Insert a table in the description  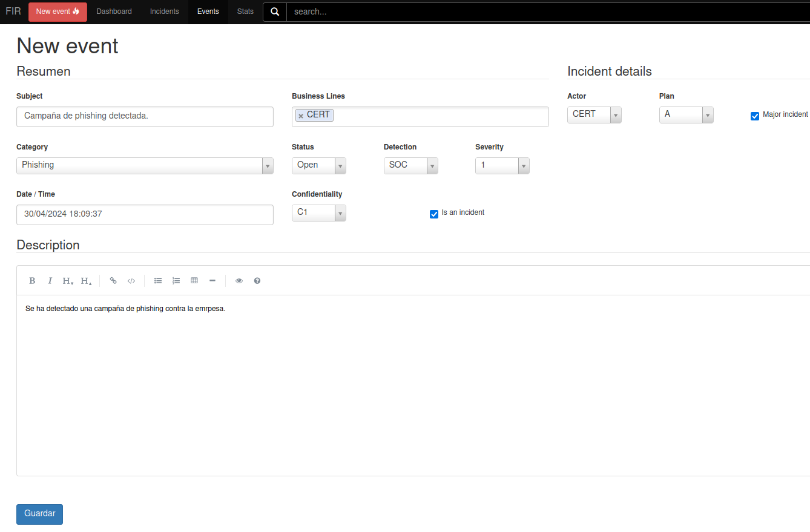click(x=194, y=281)
